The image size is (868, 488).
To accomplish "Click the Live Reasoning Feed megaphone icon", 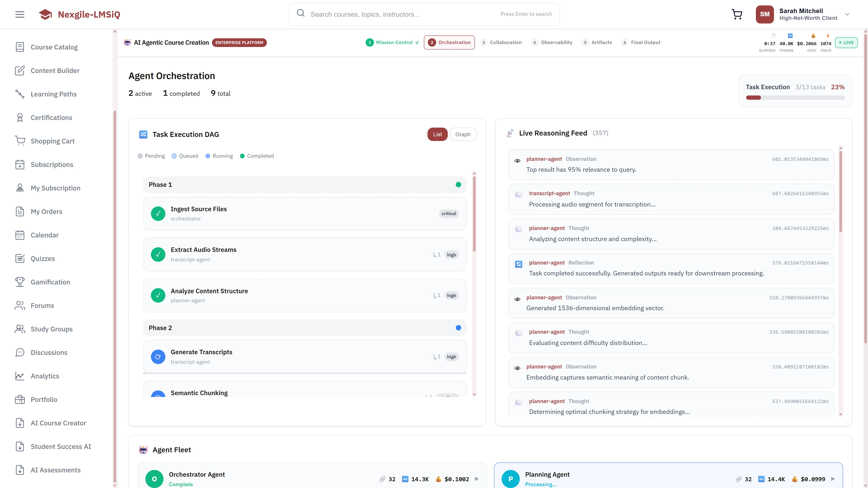I will click(x=509, y=133).
